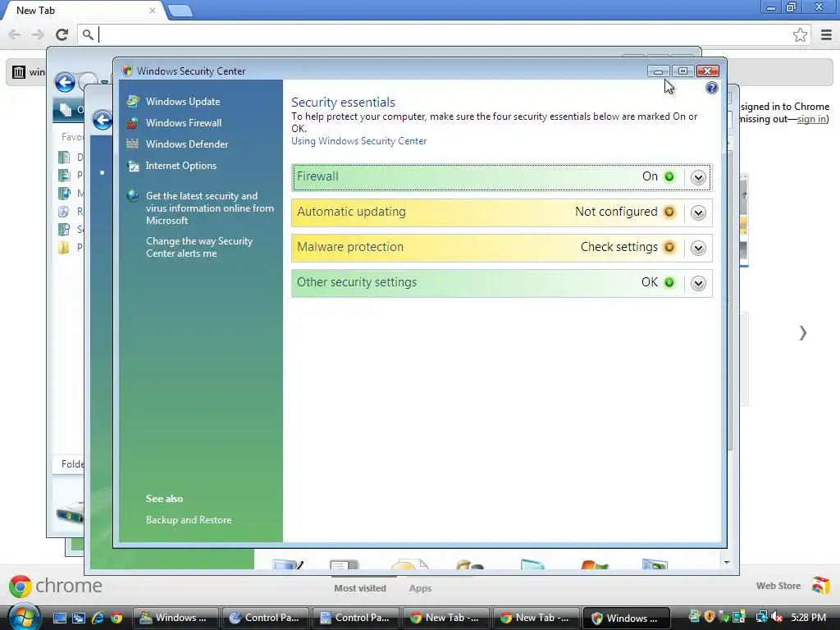Screen dimensions: 840x630
Task: Click the Windows Firewall brick icon
Action: tap(132, 123)
